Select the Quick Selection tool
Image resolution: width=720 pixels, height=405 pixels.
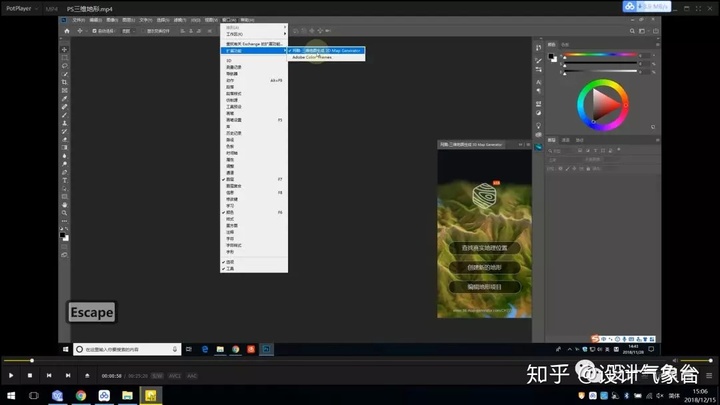64,74
